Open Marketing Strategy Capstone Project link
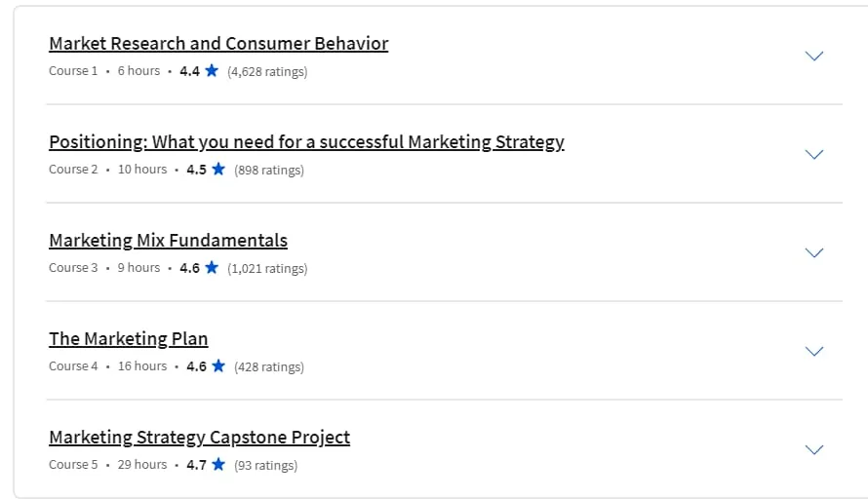The height and width of the screenshot is (499, 868). click(199, 437)
